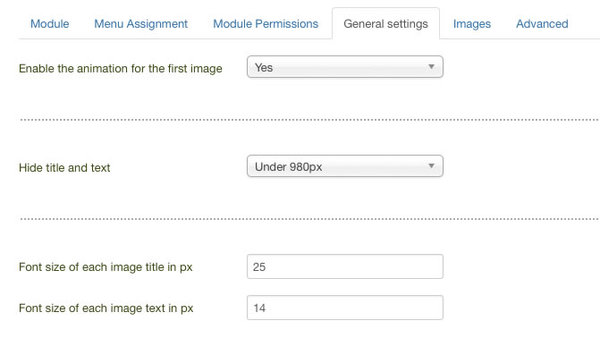This screenshot has height=363, width=600.
Task: Open the Advanced tab
Action: click(x=542, y=24)
